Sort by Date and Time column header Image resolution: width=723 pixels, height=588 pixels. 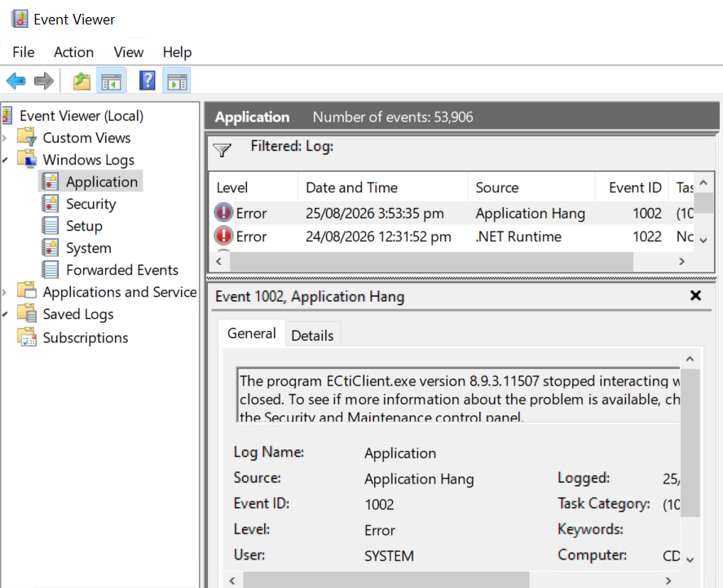click(x=383, y=188)
